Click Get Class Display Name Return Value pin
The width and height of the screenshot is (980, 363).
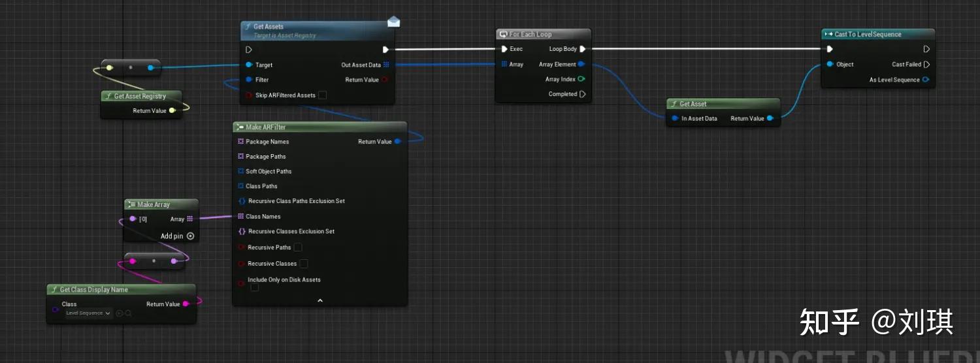(x=186, y=304)
